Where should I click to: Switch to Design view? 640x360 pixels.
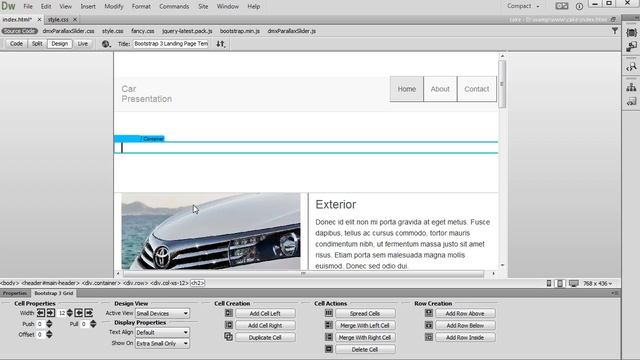click(x=60, y=44)
